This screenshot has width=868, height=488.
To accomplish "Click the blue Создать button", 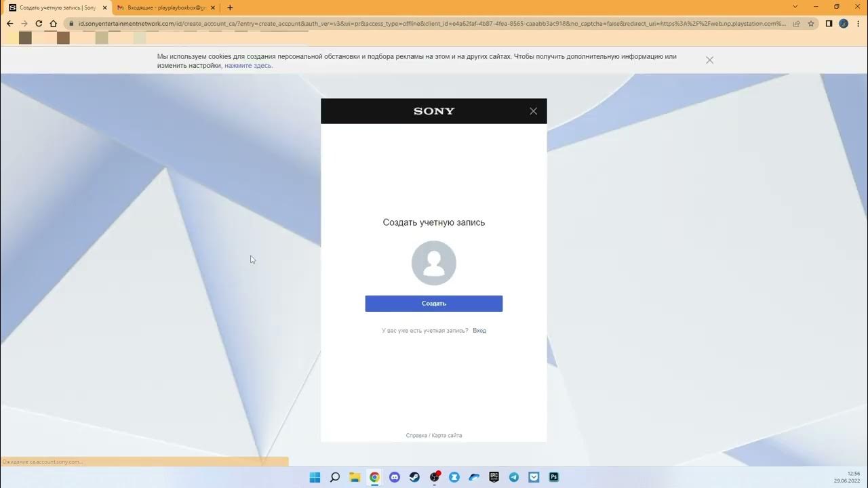I will tap(434, 304).
